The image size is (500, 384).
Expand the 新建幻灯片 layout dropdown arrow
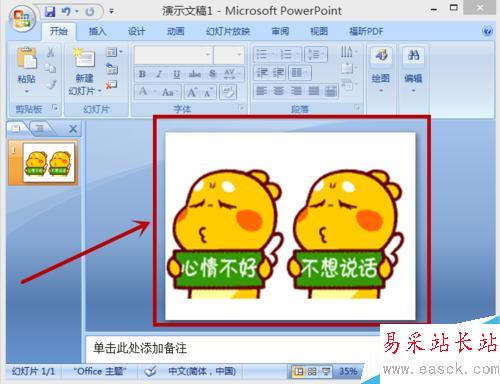coord(99,91)
